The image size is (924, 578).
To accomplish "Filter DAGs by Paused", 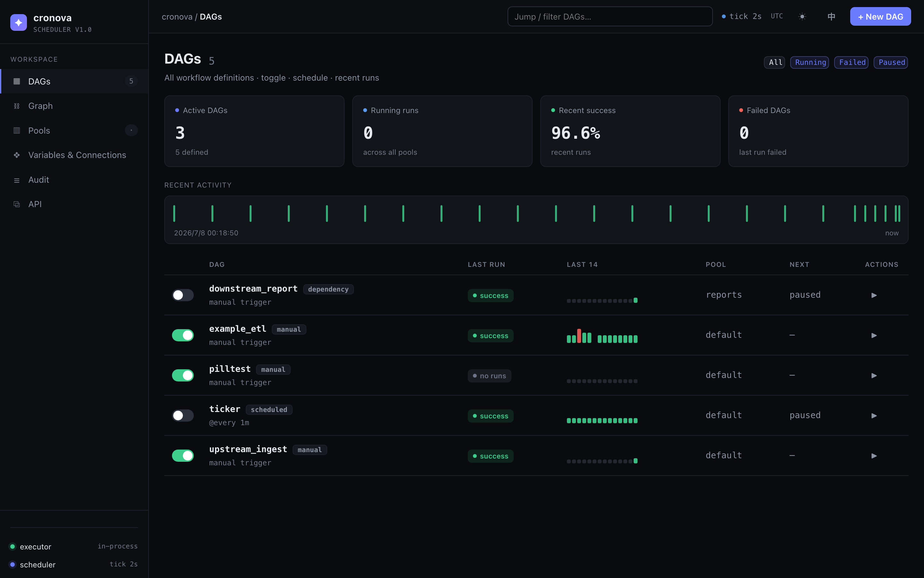I will 891,62.
